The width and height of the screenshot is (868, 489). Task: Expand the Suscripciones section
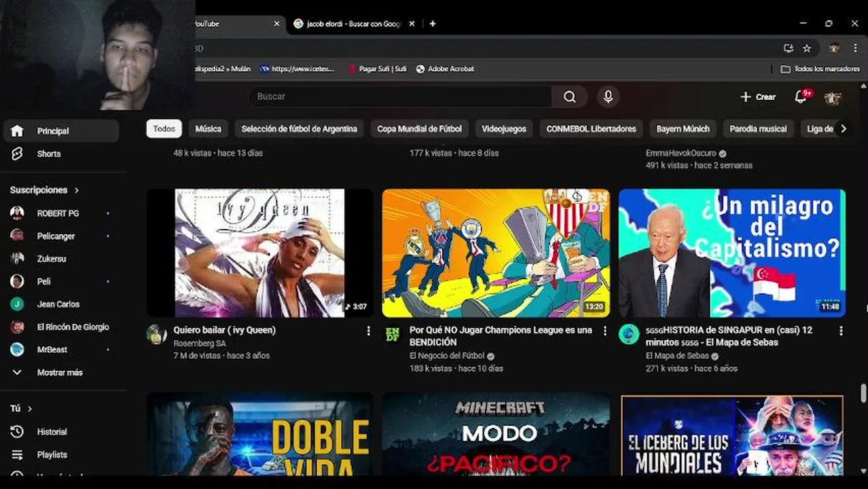click(45, 190)
